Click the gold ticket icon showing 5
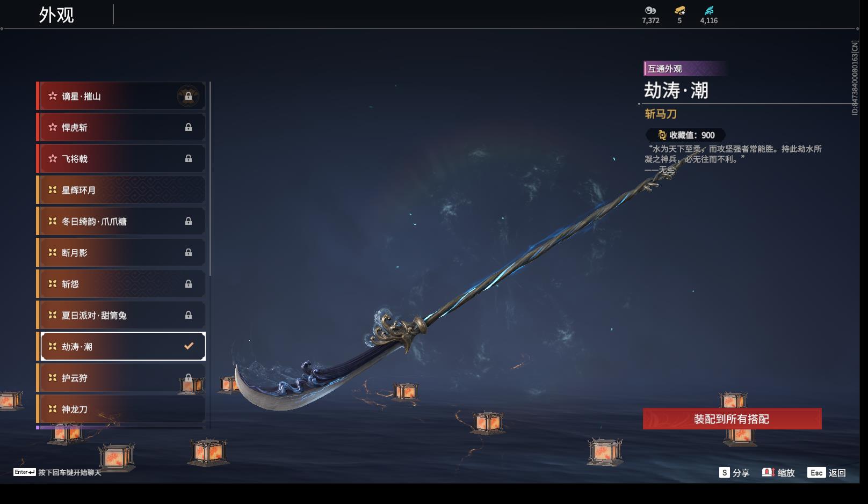868x504 pixels. [x=679, y=10]
